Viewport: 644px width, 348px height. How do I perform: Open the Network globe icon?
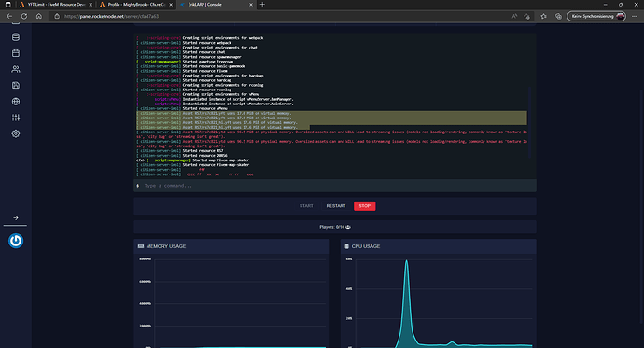coord(16,102)
